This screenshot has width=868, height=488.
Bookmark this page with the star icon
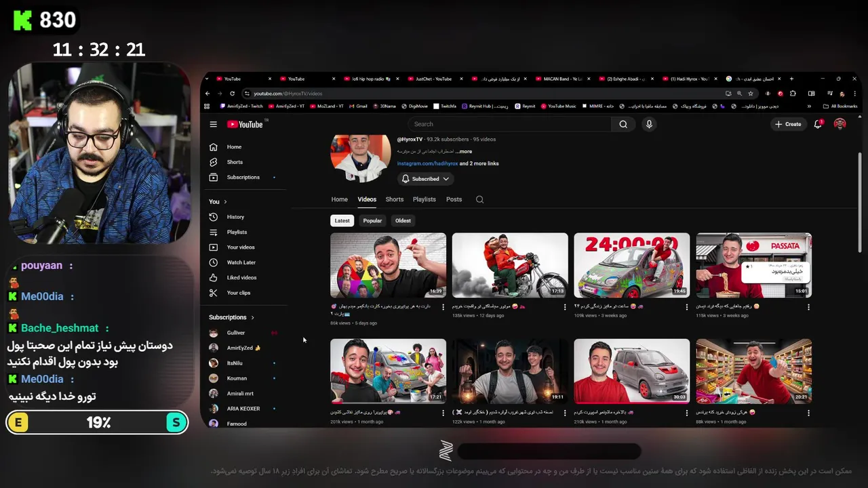click(751, 94)
